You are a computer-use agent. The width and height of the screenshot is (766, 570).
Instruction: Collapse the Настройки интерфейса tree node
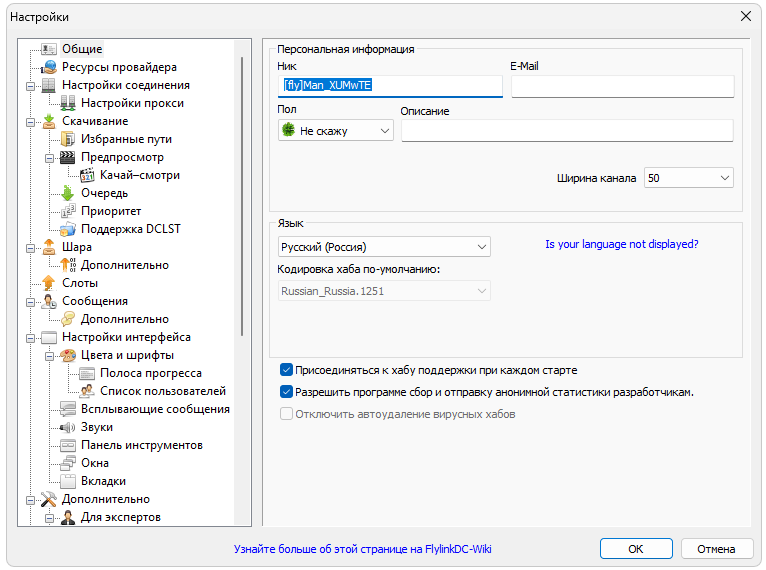tap(30, 338)
